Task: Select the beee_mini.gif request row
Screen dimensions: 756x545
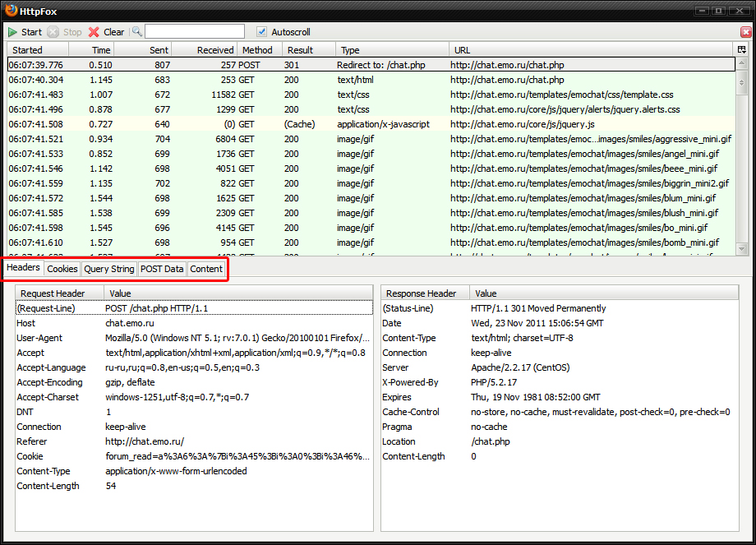Action: [371, 169]
